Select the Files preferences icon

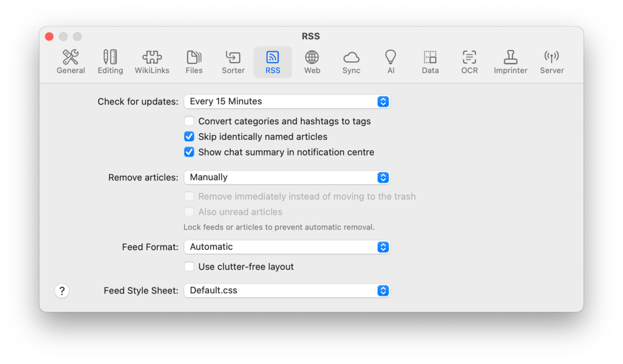194,62
